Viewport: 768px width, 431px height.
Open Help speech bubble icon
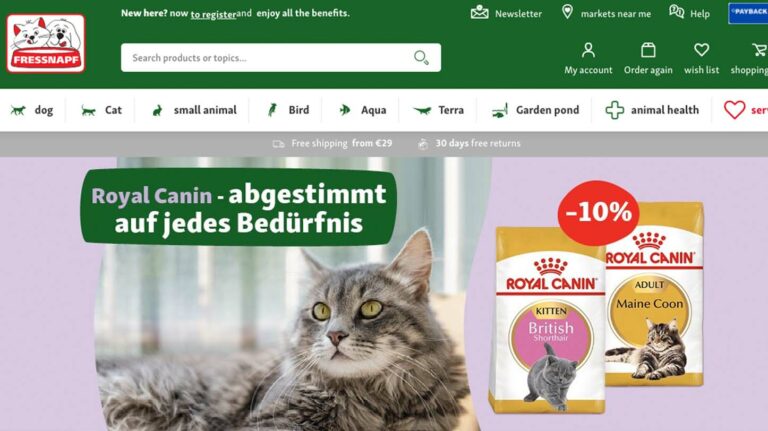pyautogui.click(x=676, y=12)
